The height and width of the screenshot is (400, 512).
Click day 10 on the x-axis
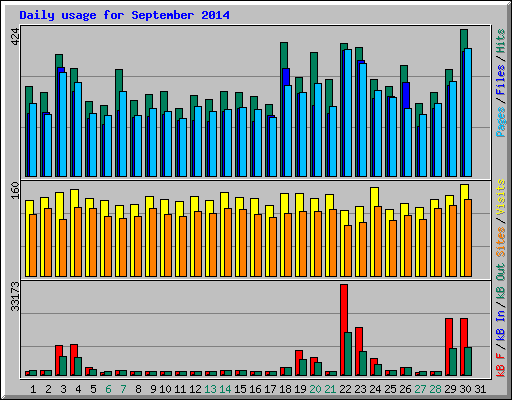pos(165,389)
